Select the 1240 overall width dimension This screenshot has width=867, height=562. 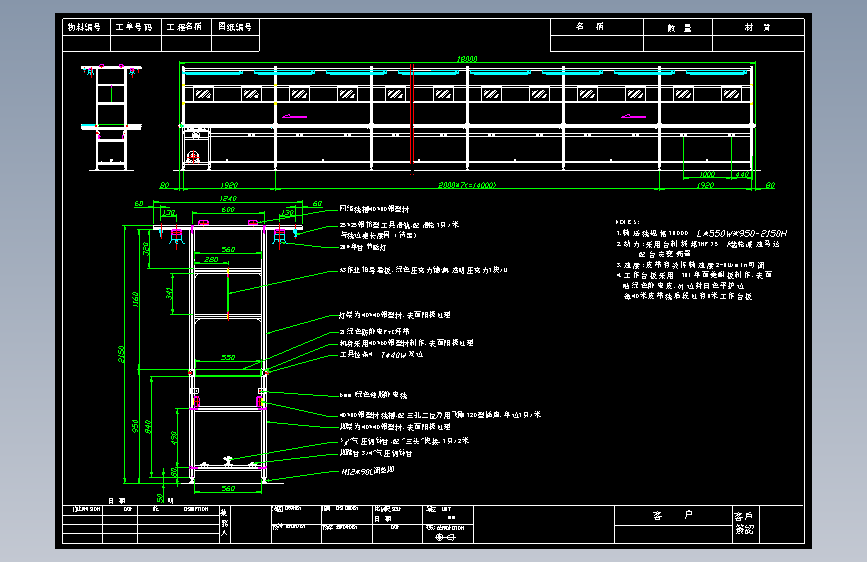coord(228,199)
